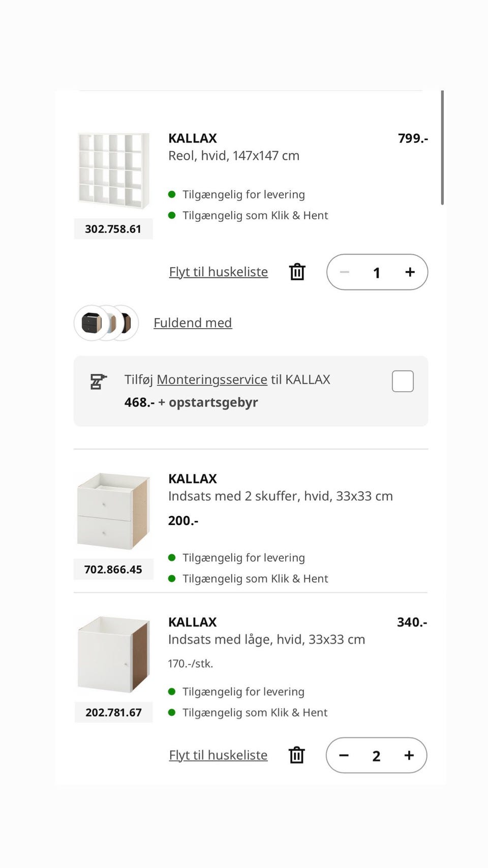Move KALLAX reol to huskeliste
488x868 pixels.
tap(218, 272)
